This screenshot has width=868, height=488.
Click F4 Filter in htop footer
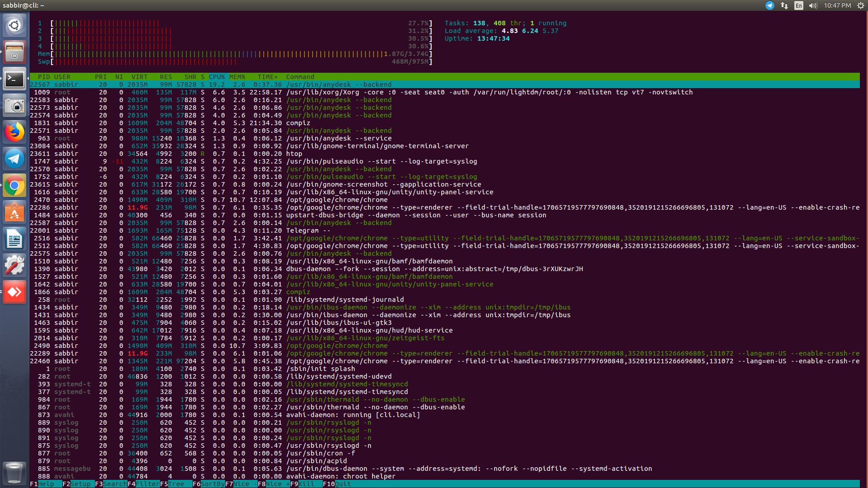point(144,484)
